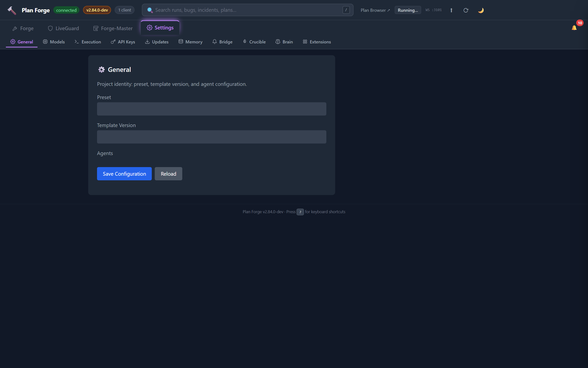Open the General settings subtab

click(x=22, y=42)
